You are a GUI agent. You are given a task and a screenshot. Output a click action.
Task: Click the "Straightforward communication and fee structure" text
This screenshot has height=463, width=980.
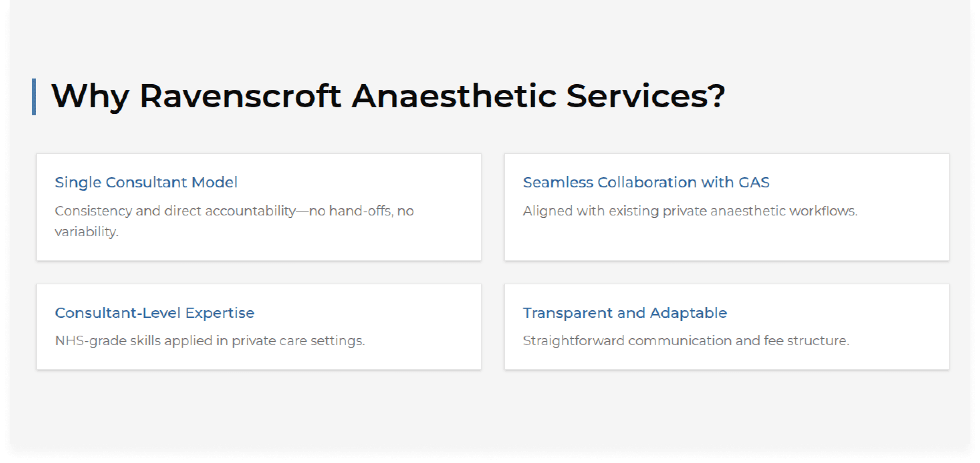686,341
